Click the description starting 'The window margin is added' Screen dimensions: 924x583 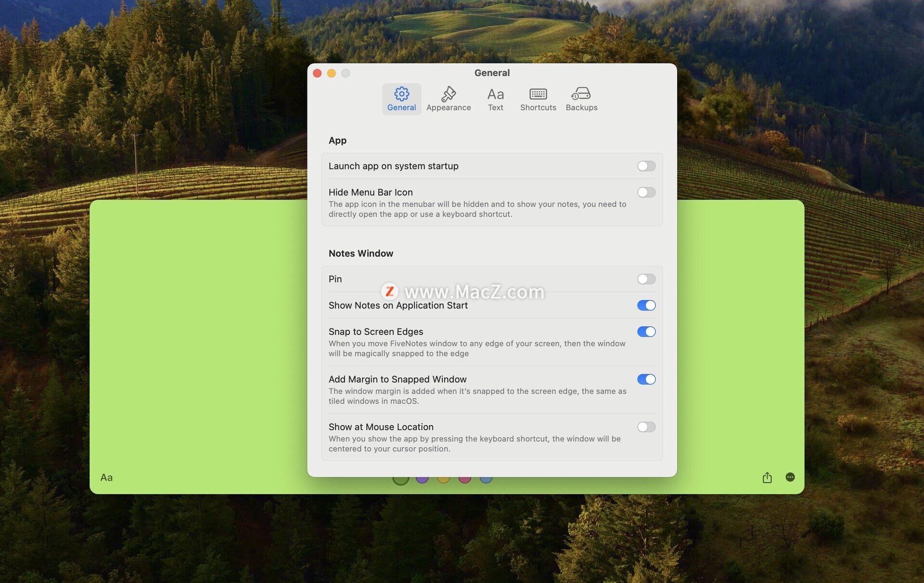tap(477, 396)
